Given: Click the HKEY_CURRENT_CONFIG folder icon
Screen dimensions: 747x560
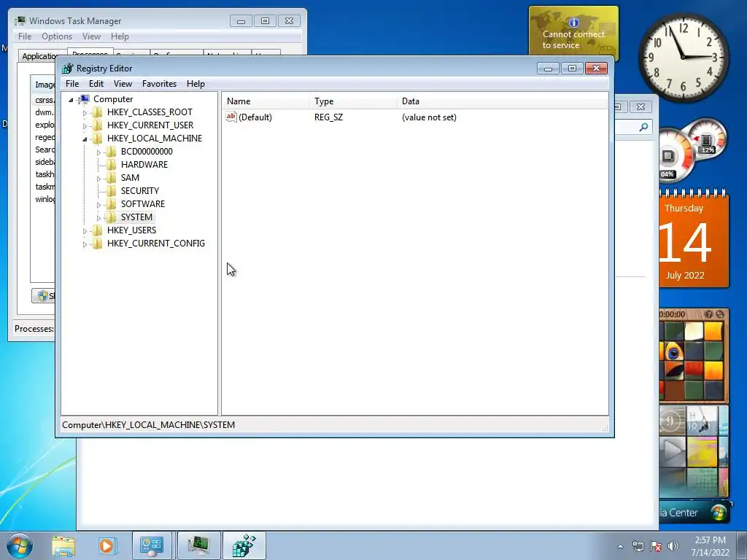Looking at the screenshot, I should point(97,244).
